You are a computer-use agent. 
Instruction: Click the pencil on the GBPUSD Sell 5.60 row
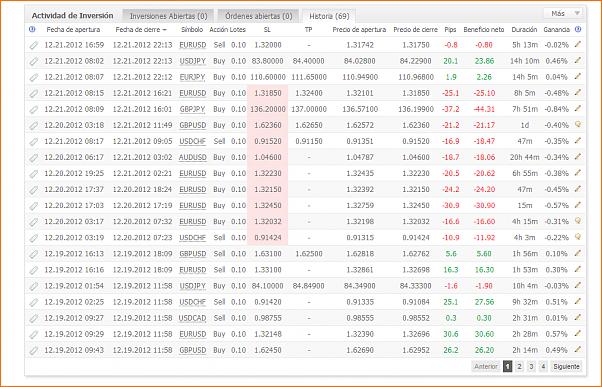577,253
